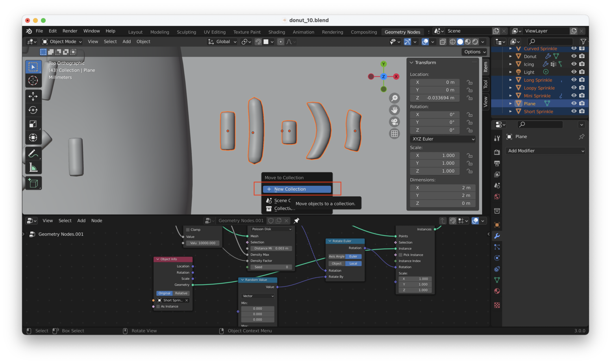Activate the Annotate pencil tool

click(x=33, y=153)
